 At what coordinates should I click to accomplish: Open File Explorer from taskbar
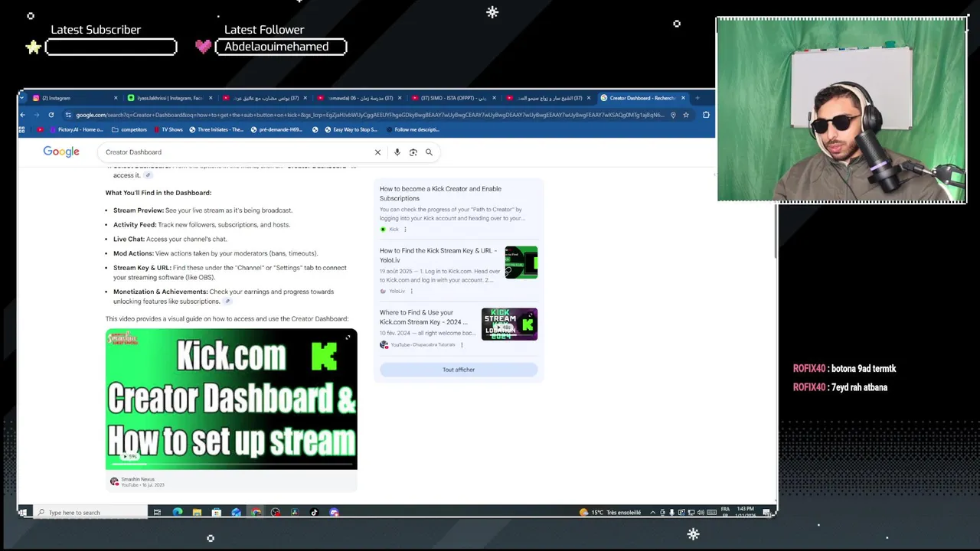click(197, 512)
